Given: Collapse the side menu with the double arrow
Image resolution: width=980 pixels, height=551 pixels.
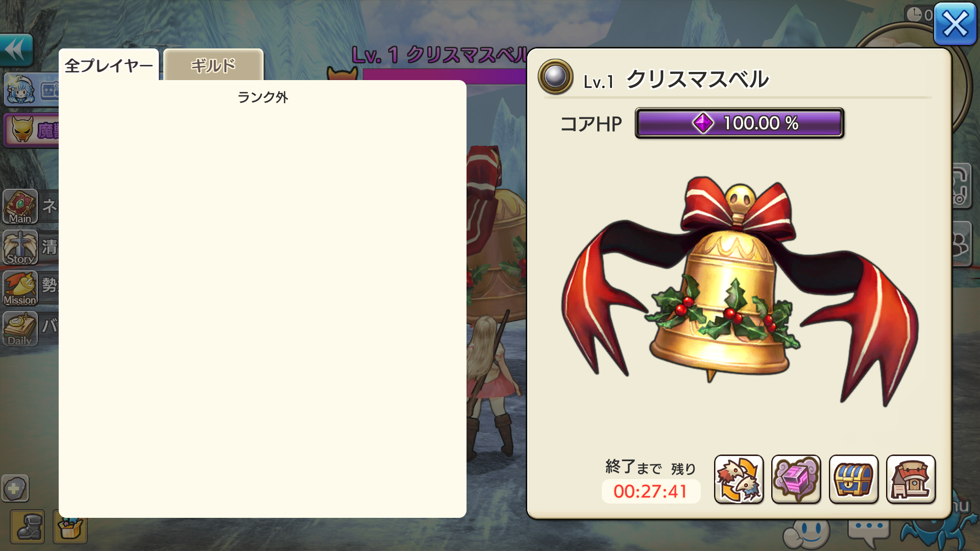Looking at the screenshot, I should pyautogui.click(x=16, y=50).
